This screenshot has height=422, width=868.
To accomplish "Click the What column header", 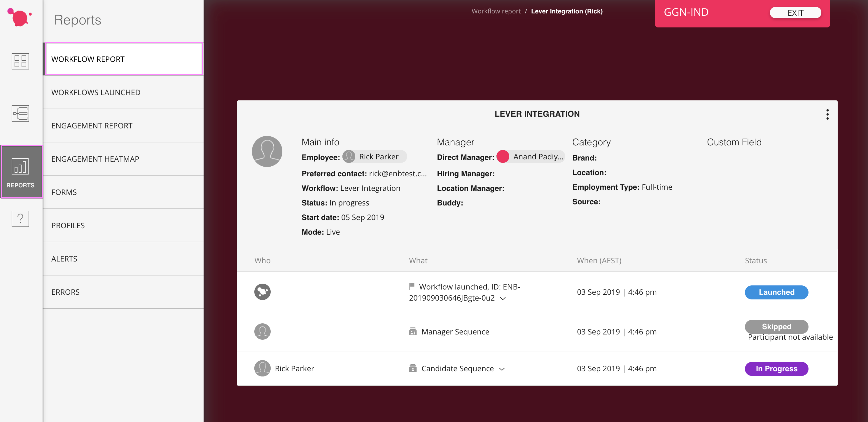I will pyautogui.click(x=418, y=261).
